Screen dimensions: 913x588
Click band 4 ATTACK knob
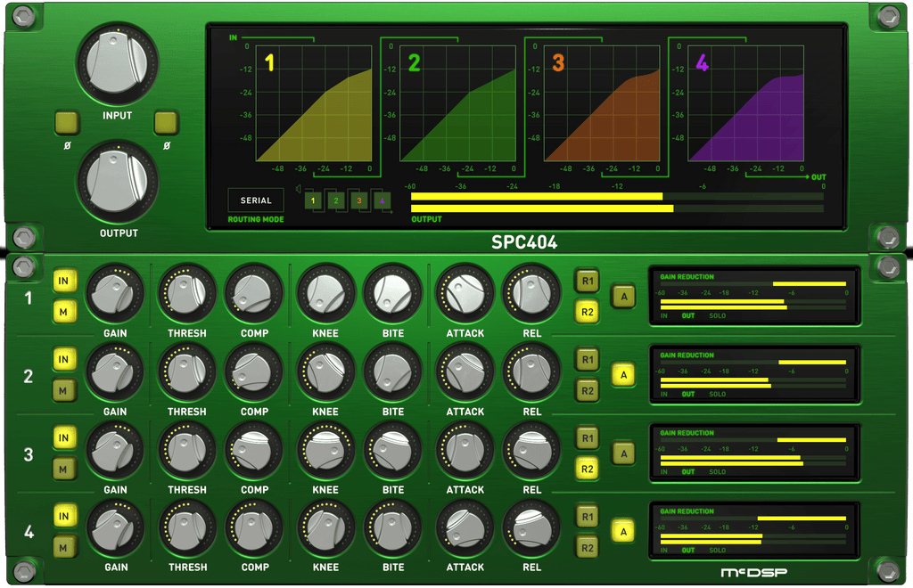click(465, 528)
